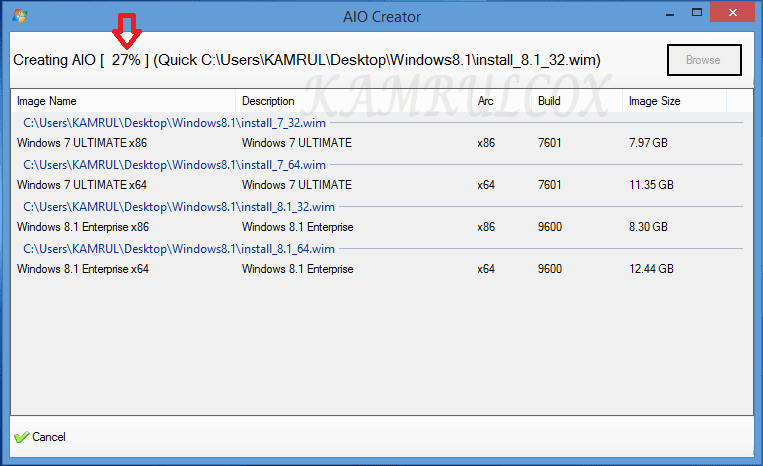This screenshot has width=763, height=466.
Task: Click the 8.30 GB image size cell
Action: coord(648,227)
